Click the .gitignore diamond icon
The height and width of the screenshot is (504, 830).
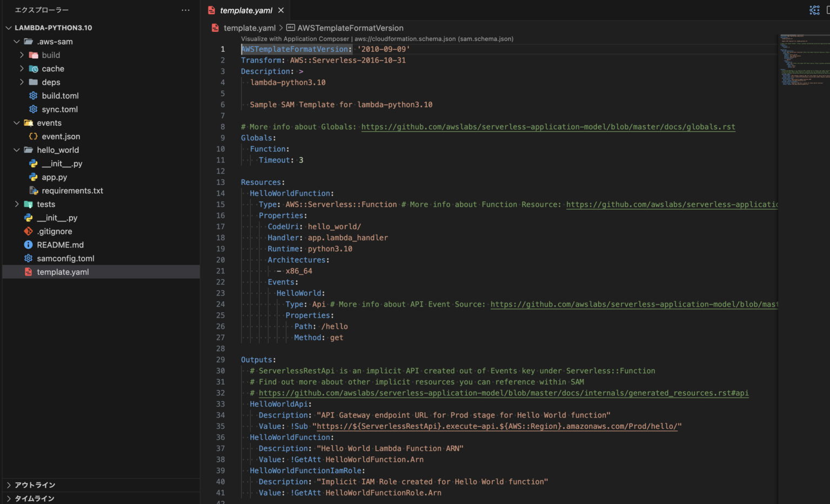tap(28, 231)
